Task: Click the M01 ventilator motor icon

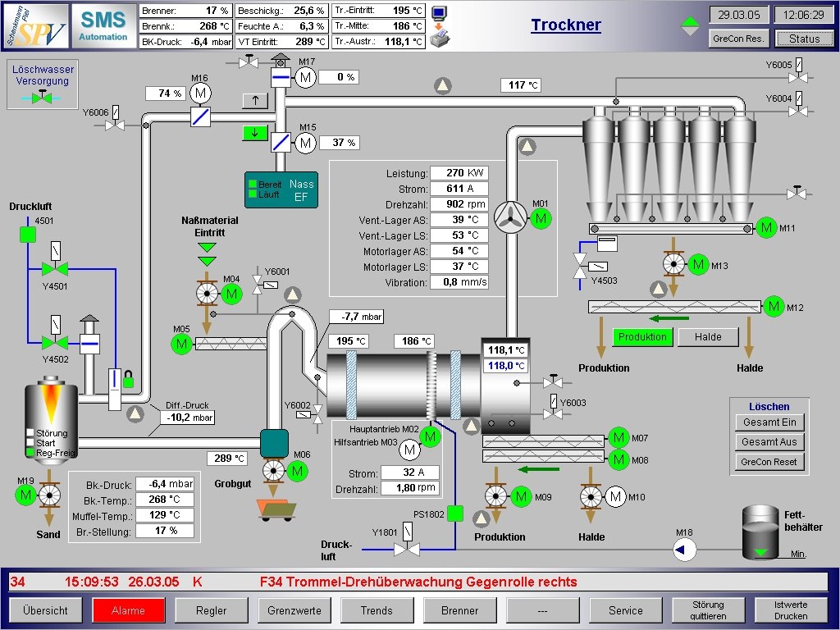Action: [541, 218]
